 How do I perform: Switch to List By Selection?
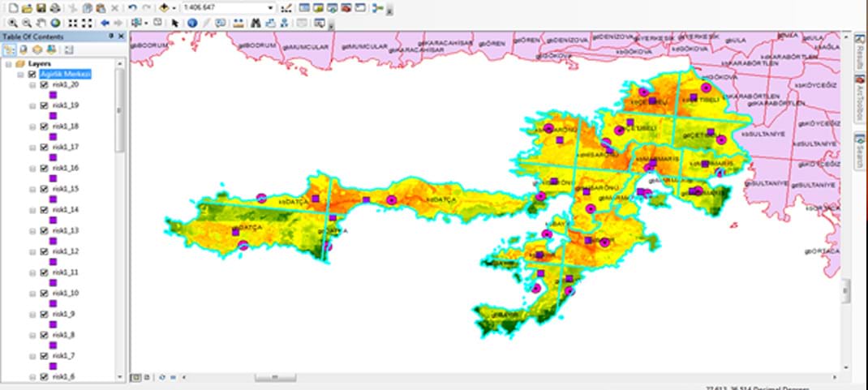[x=49, y=49]
